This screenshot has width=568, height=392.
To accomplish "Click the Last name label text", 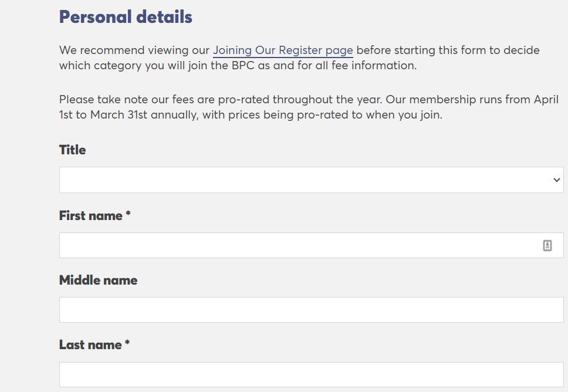I will pos(90,345).
